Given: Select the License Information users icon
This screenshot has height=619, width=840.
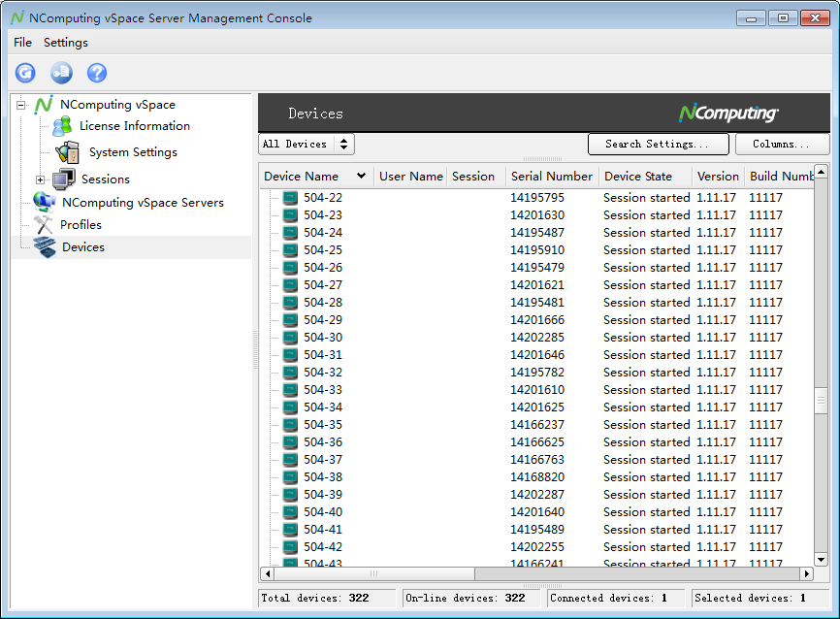Looking at the screenshot, I should click(63, 126).
